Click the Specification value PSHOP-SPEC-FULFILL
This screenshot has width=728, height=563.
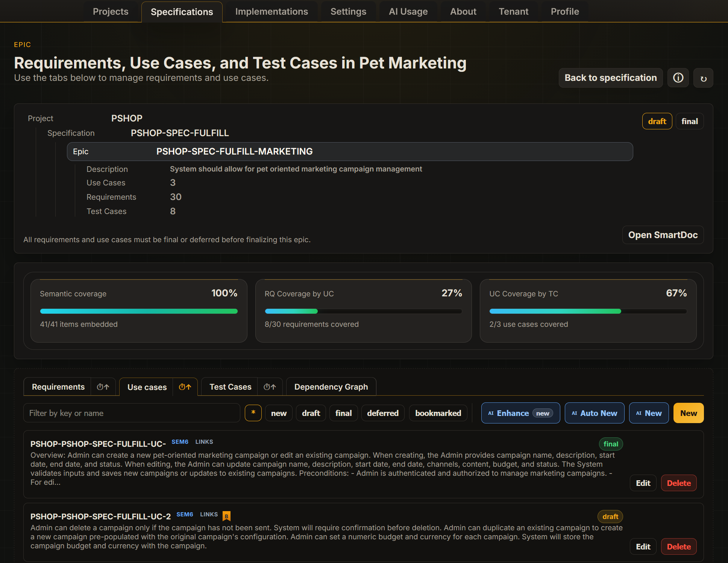pyautogui.click(x=180, y=133)
